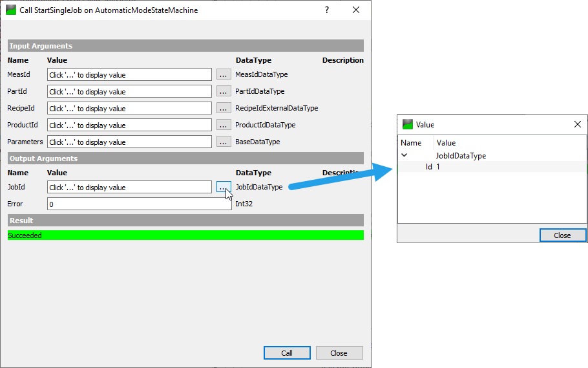Click the MeasId value input field

(x=129, y=74)
